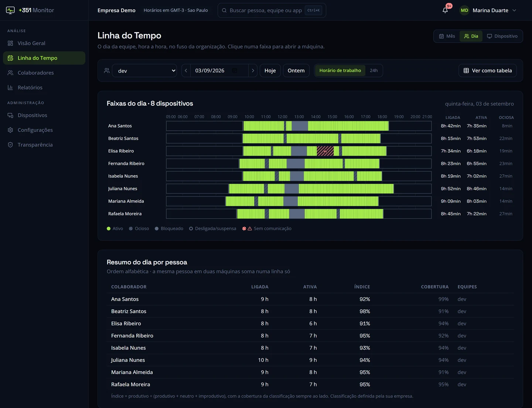The width and height of the screenshot is (532, 408).
Task: Click the Configurações gear icon
Action: (10, 130)
